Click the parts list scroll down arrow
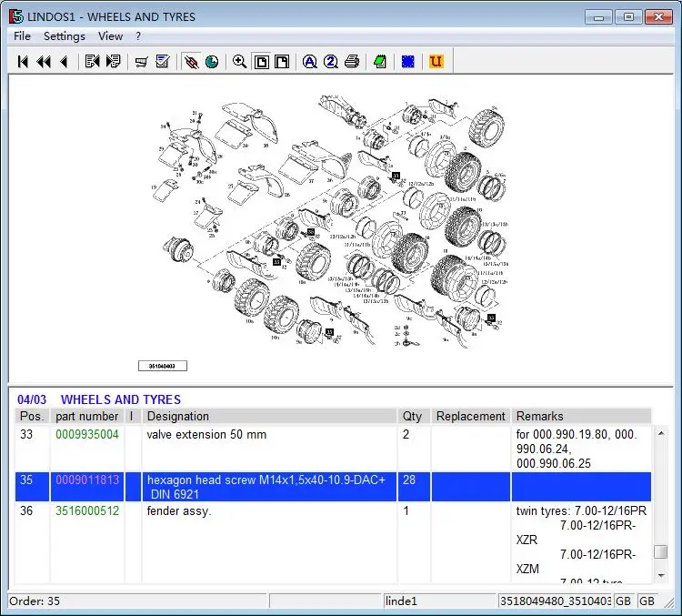682x616 pixels. pos(661,576)
